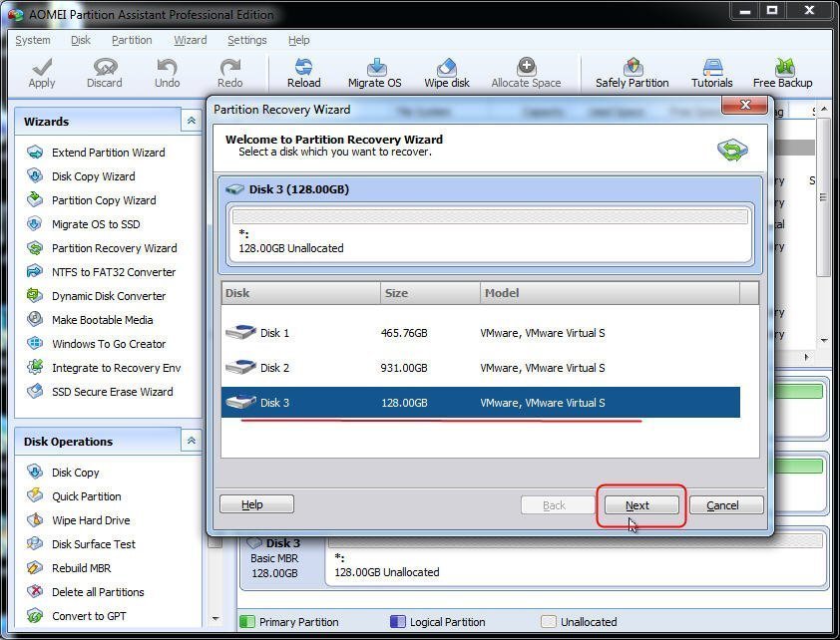The width and height of the screenshot is (840, 640).
Task: Click the Wipe disk toolbar icon
Action: tap(447, 73)
